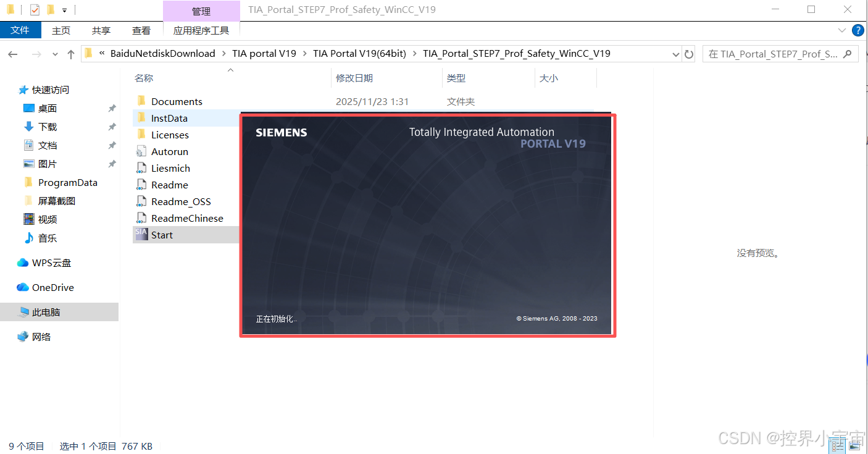Click the Back navigation arrow
868x454 pixels.
(13, 54)
